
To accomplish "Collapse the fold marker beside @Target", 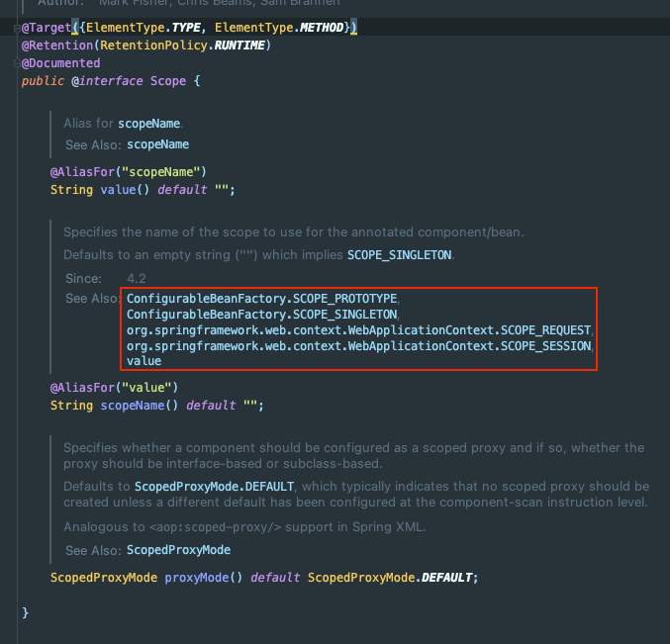I will [x=17, y=29].
